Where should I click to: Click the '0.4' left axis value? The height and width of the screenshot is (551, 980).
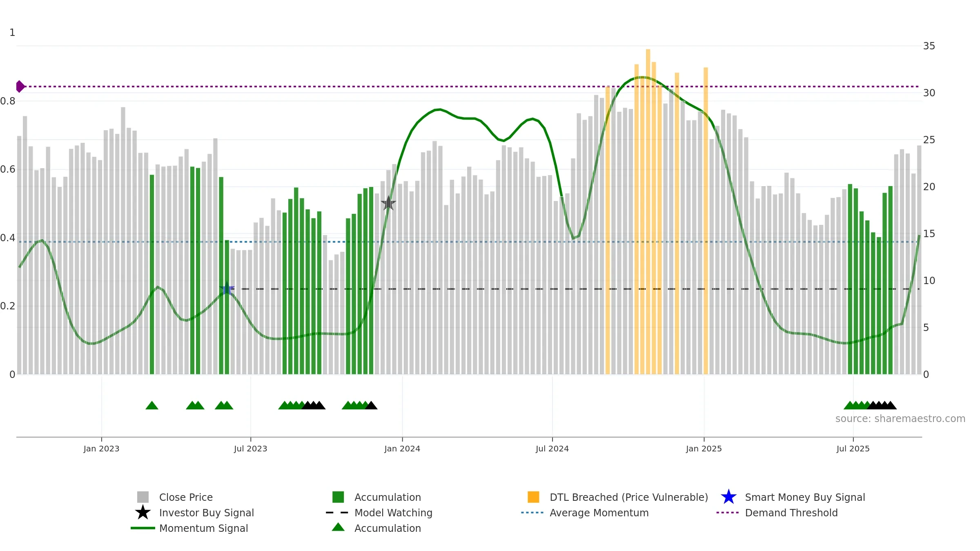click(x=8, y=238)
